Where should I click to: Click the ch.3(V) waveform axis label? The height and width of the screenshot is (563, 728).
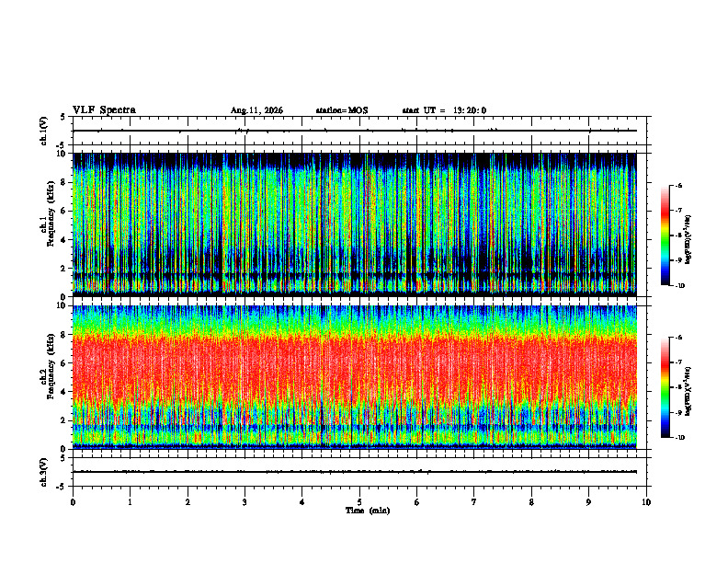44,472
